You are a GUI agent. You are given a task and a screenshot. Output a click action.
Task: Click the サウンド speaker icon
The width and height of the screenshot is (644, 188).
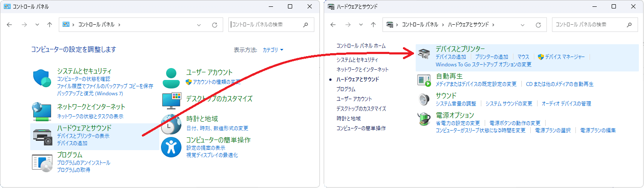click(424, 99)
